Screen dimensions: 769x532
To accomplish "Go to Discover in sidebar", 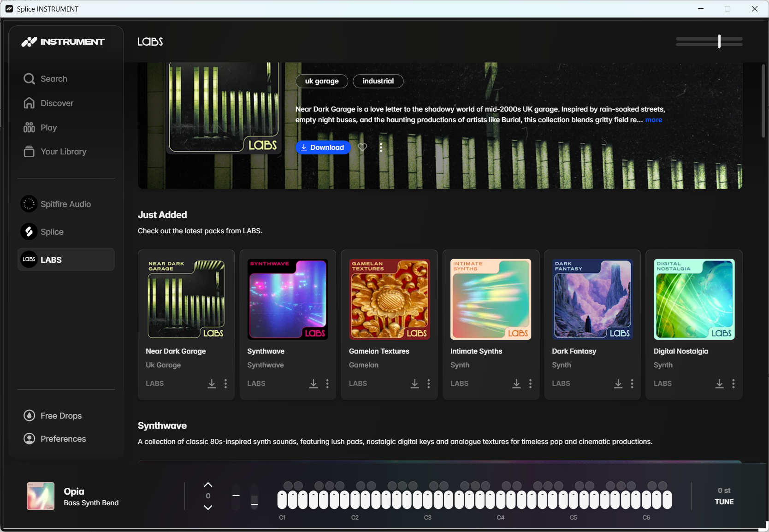I will [x=48, y=103].
